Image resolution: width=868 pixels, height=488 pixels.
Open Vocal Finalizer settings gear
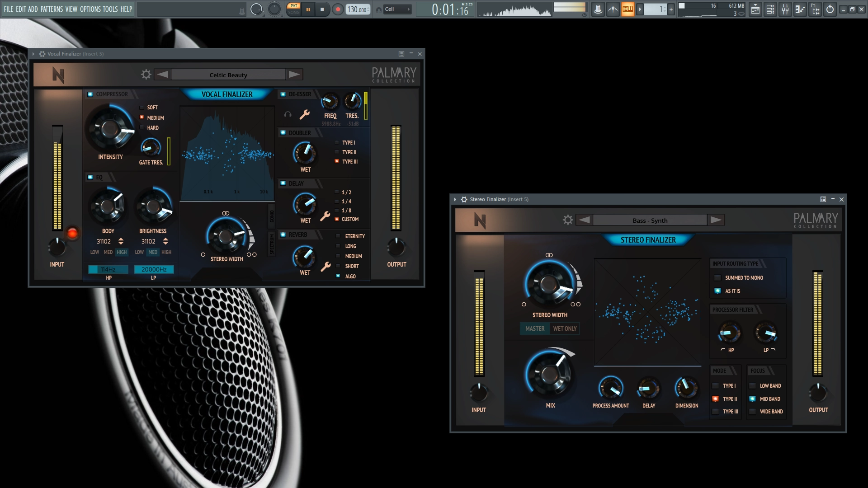[x=146, y=75]
